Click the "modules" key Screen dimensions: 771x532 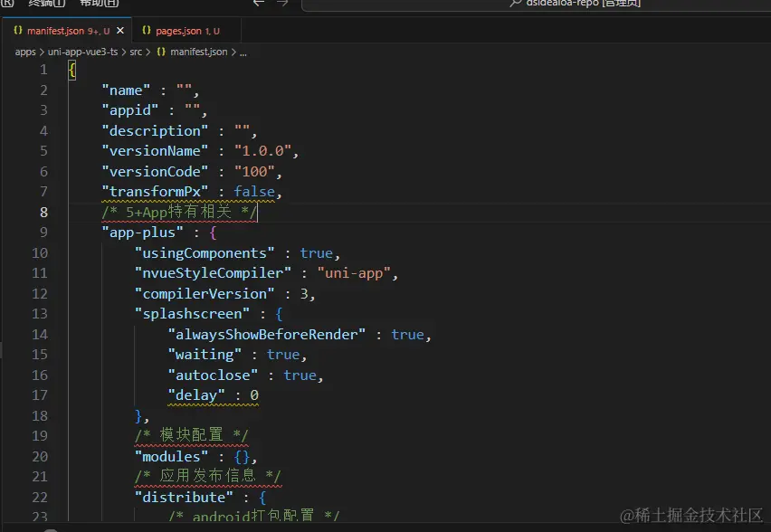(172, 457)
